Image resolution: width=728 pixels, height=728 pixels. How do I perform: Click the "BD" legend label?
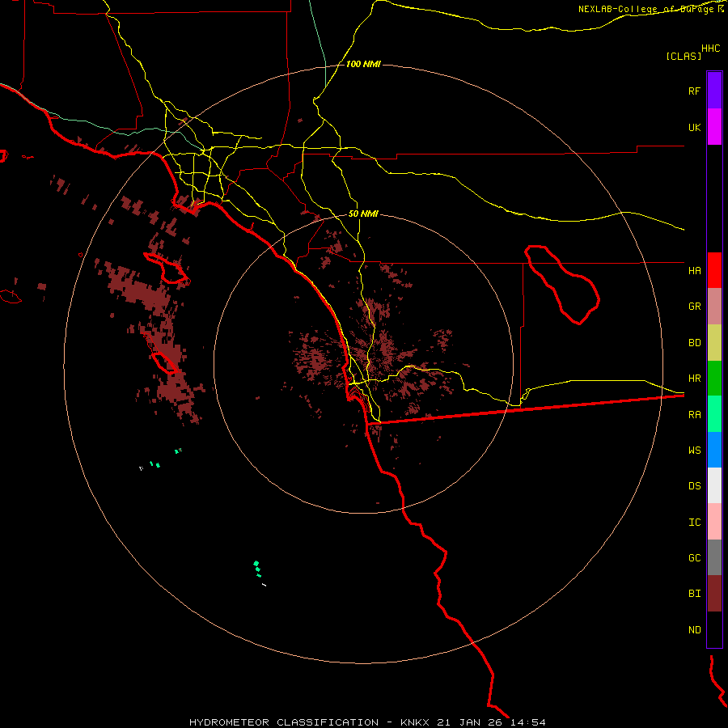tap(694, 343)
